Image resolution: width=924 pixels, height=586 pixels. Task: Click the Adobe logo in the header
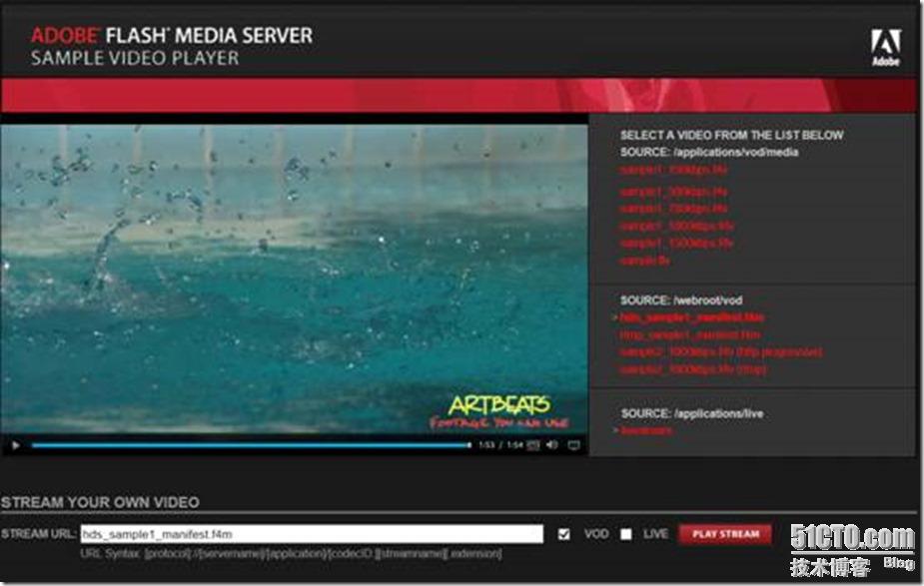click(x=886, y=47)
